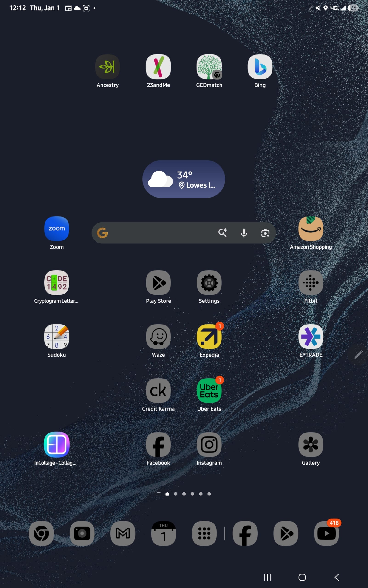Launch the 23andMe app
The height and width of the screenshot is (588, 368).
point(158,67)
